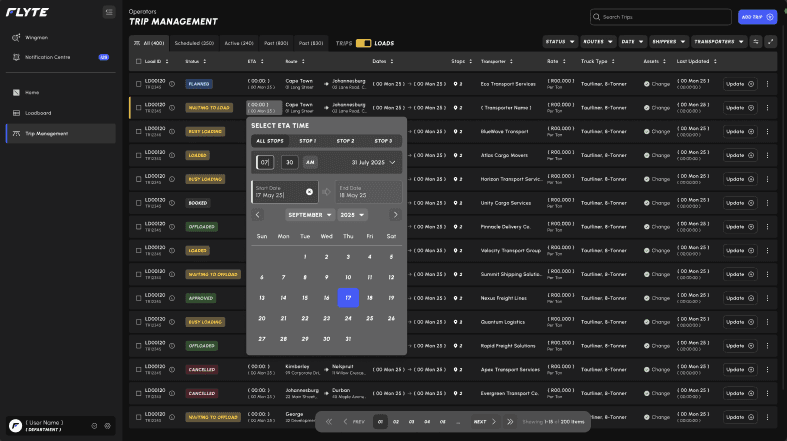Select day 17 in the calendar
This screenshot has height=441, width=787.
tap(348, 298)
